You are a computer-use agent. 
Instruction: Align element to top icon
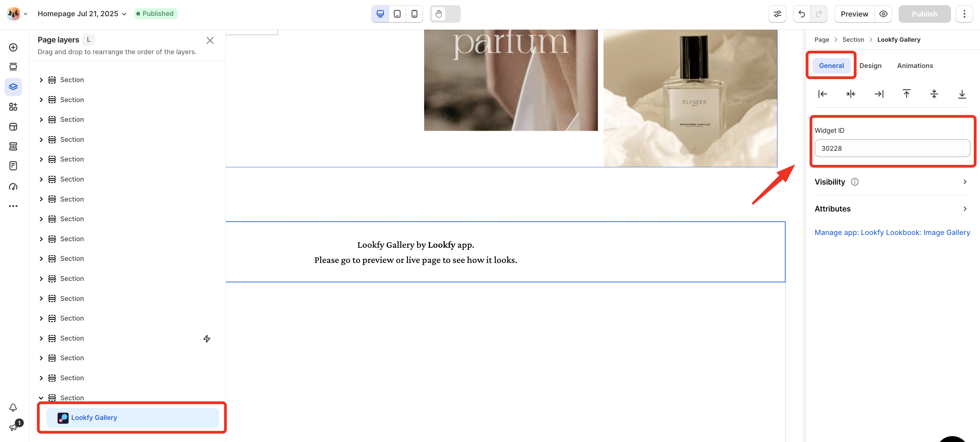point(906,94)
